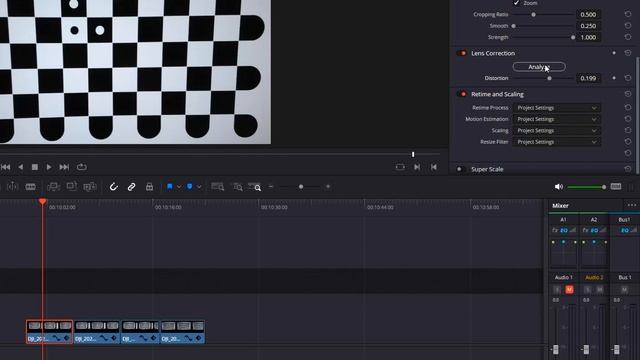The width and height of the screenshot is (640, 360).
Task: Click the red timeline playhead handle
Action: point(42,202)
